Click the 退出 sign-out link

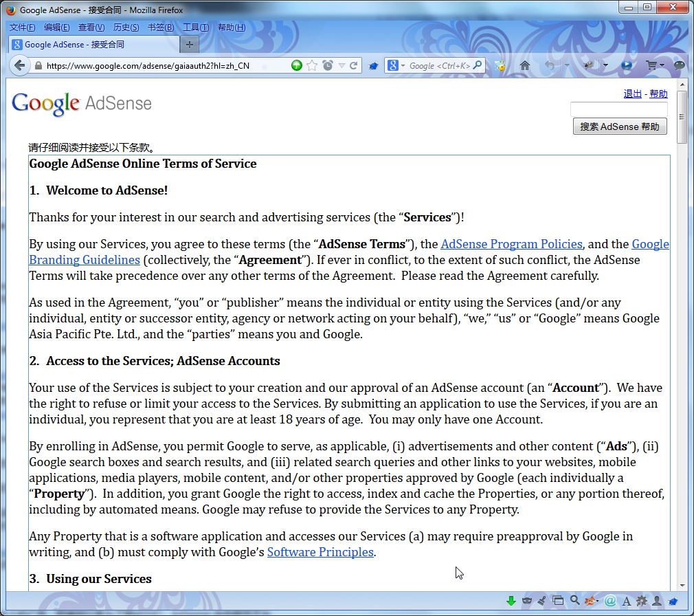pyautogui.click(x=632, y=94)
